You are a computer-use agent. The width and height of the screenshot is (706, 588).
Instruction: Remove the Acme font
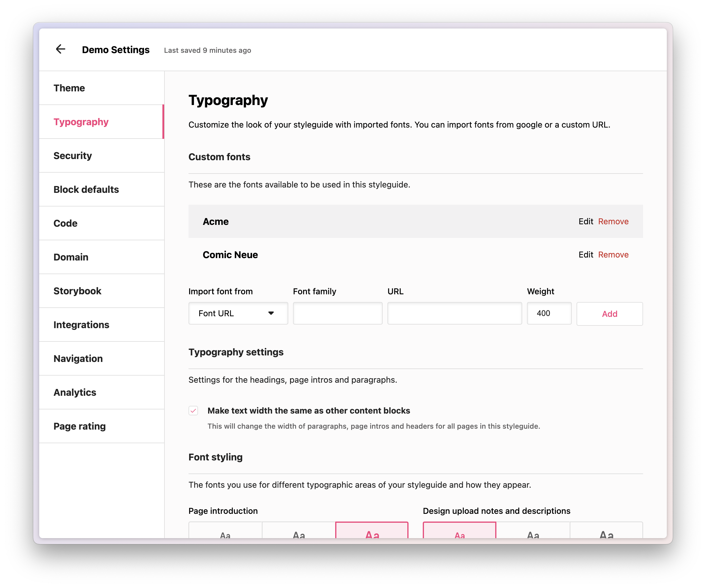point(613,221)
